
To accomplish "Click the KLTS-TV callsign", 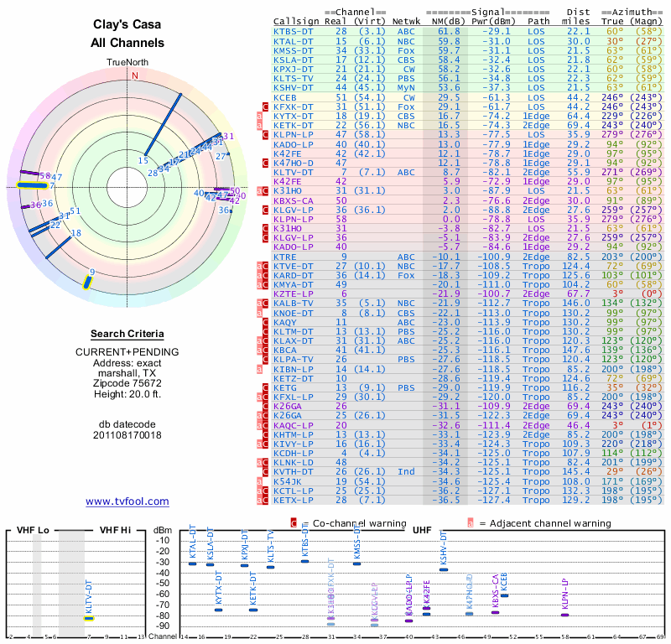I will [x=294, y=78].
